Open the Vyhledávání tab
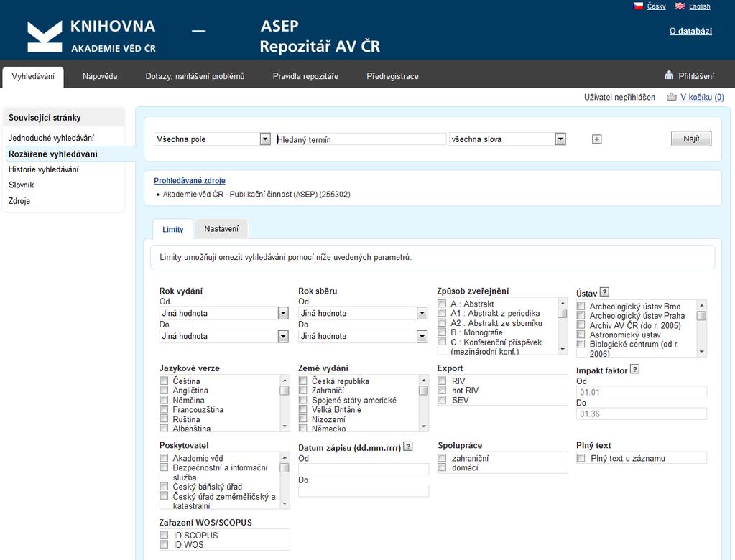 (33, 76)
